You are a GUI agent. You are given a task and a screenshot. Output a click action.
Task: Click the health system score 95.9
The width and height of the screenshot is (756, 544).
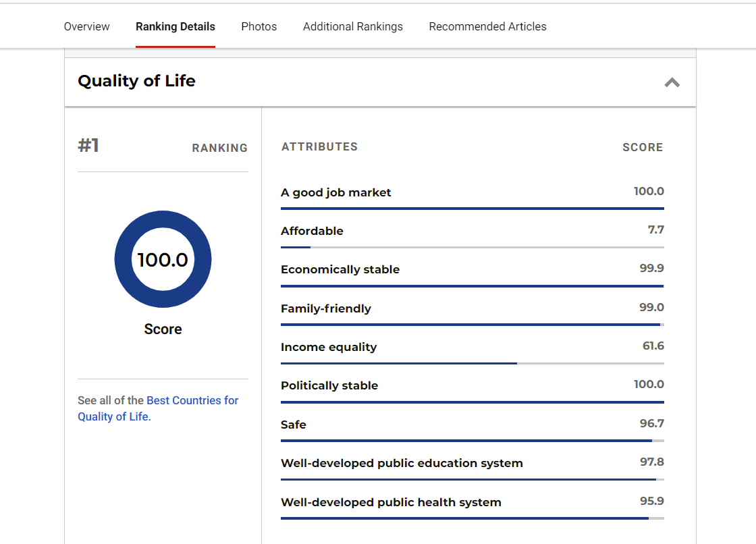(652, 501)
